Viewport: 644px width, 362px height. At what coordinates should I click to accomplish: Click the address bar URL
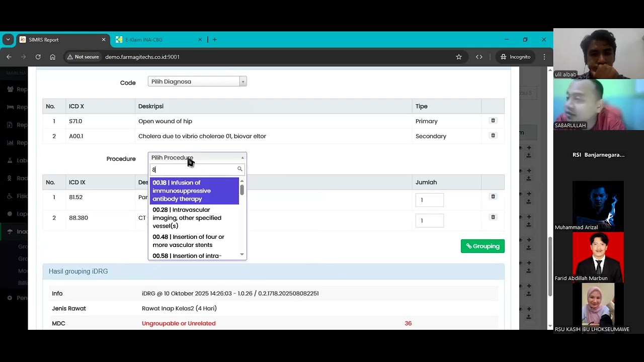[x=142, y=57]
